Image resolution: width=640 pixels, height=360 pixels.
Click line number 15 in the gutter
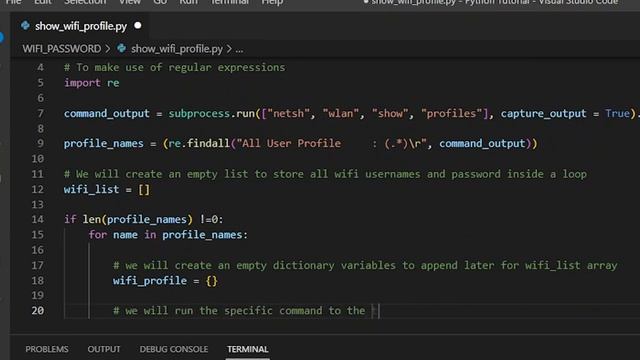pyautogui.click(x=38, y=235)
